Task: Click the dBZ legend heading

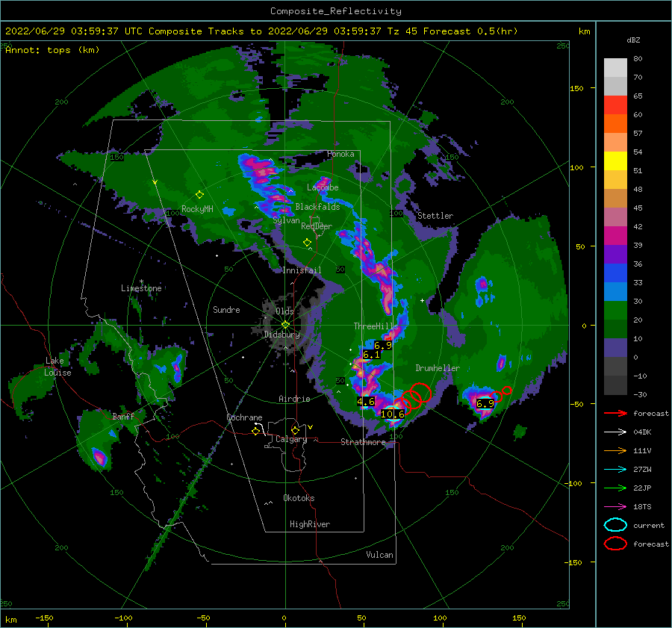Action: 633,40
